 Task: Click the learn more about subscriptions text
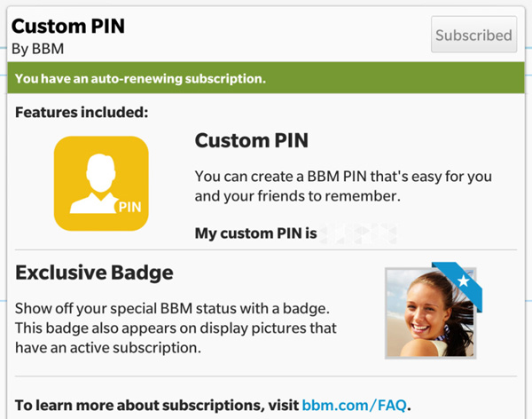click(x=157, y=405)
